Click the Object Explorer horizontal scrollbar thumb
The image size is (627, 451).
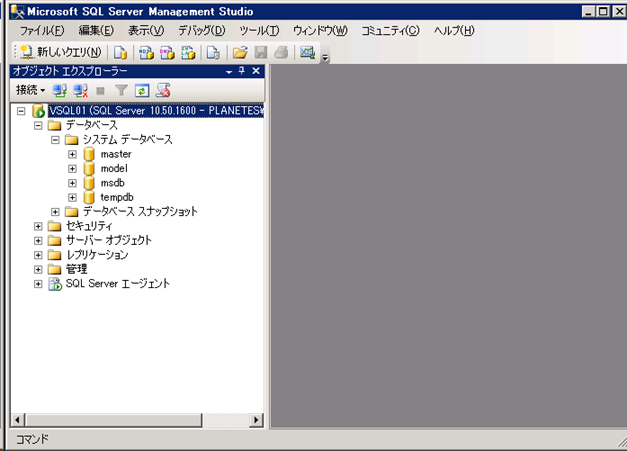[x=114, y=420]
